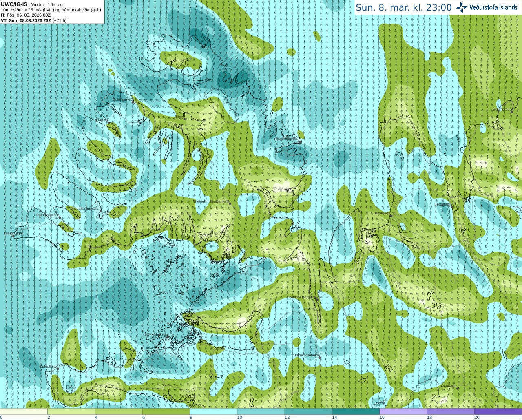
Task: Select the 10–12 m/s light teal legend swatch
Action: tap(261, 411)
